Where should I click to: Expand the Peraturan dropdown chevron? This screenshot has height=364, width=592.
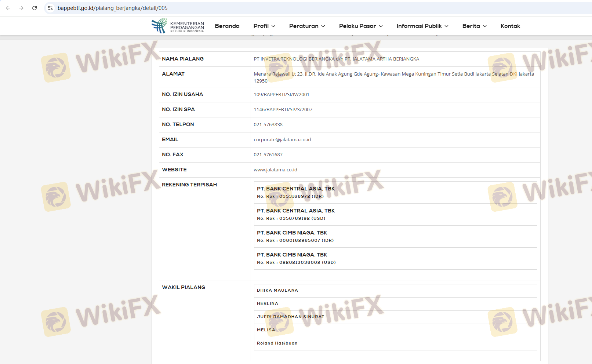pyautogui.click(x=323, y=26)
